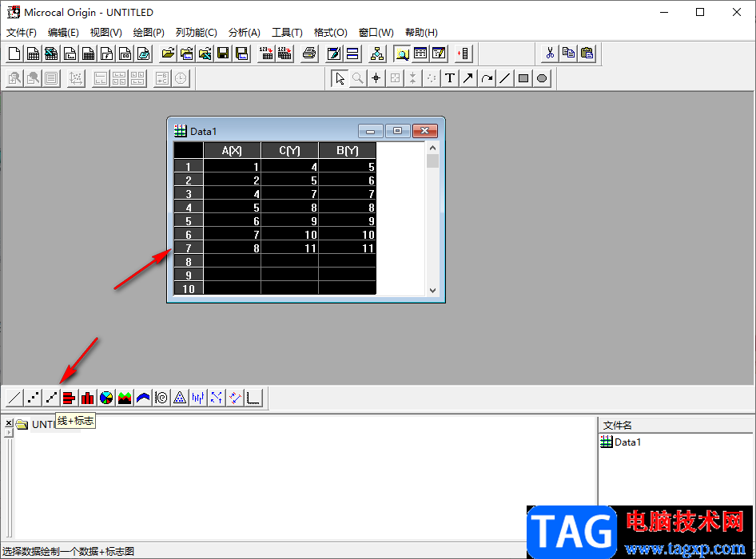Click the Import ASCII icon
The height and width of the screenshot is (559, 756).
coord(266,54)
